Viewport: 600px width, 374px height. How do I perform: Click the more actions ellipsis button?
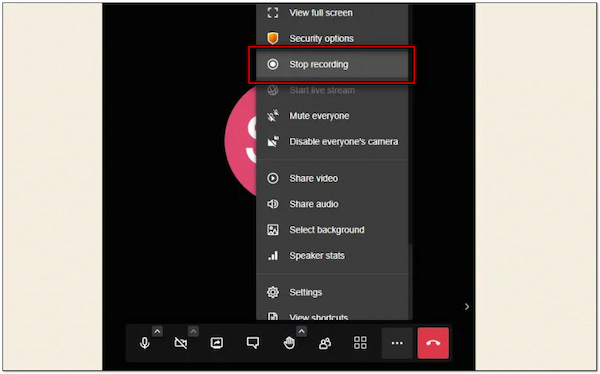pyautogui.click(x=397, y=343)
